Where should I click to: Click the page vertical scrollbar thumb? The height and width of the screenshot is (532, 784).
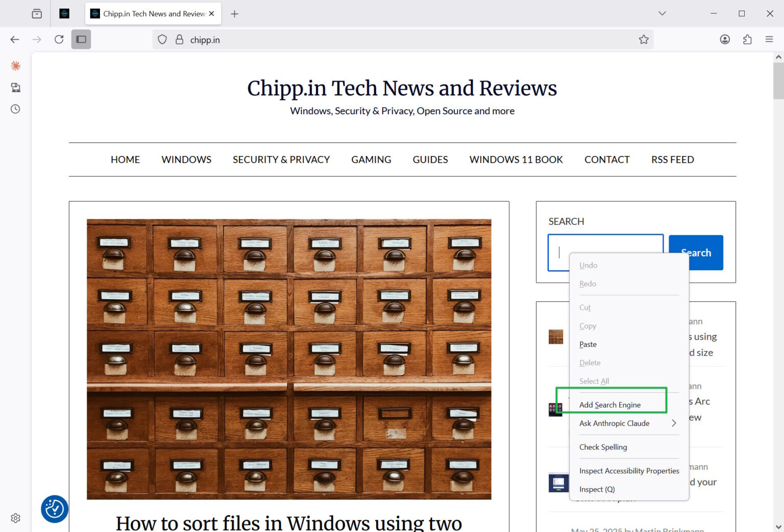(778, 81)
